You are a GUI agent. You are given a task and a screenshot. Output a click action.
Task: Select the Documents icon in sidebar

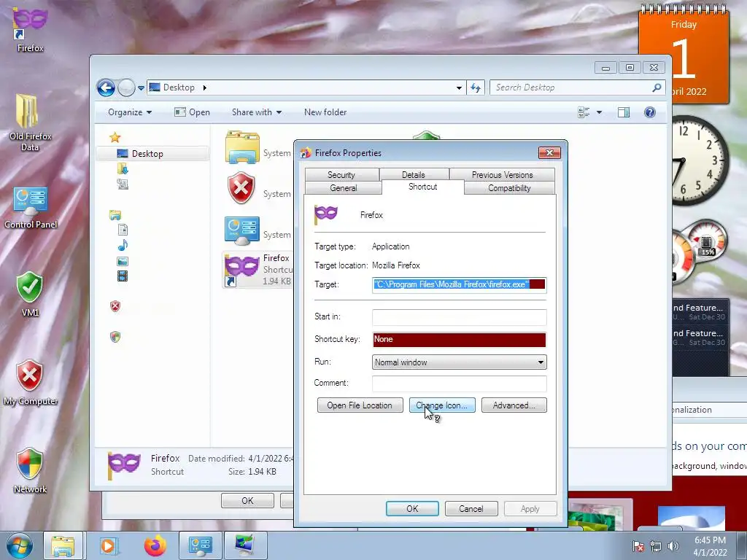point(123,230)
